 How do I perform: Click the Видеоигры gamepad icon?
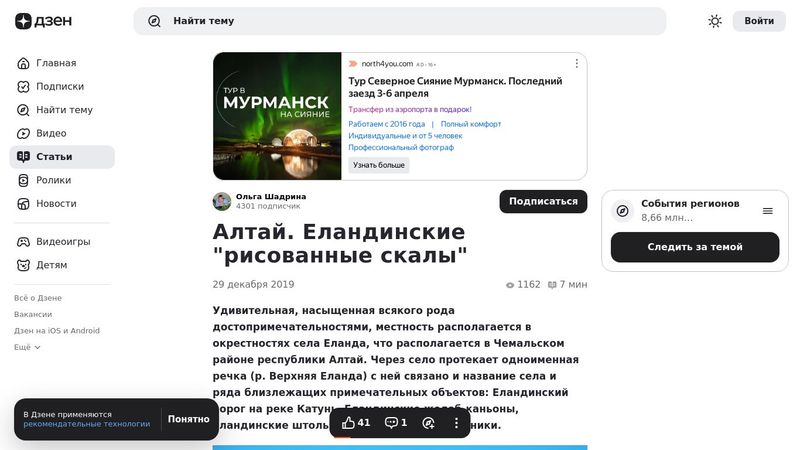coord(24,242)
